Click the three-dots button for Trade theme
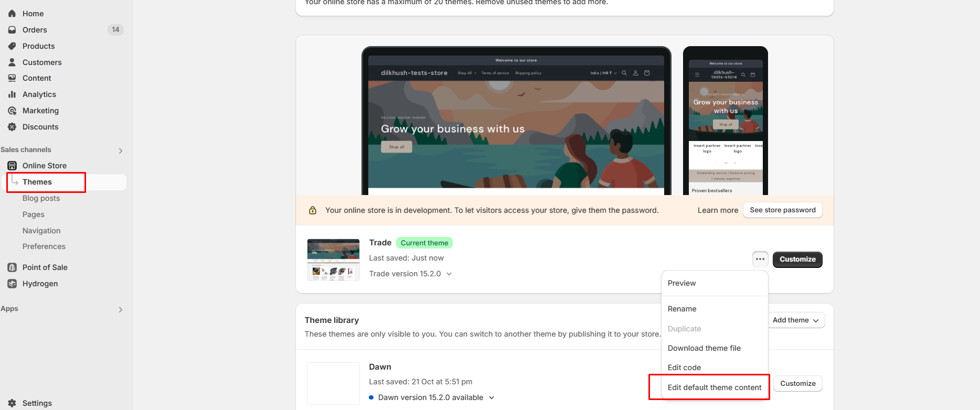 760,259
